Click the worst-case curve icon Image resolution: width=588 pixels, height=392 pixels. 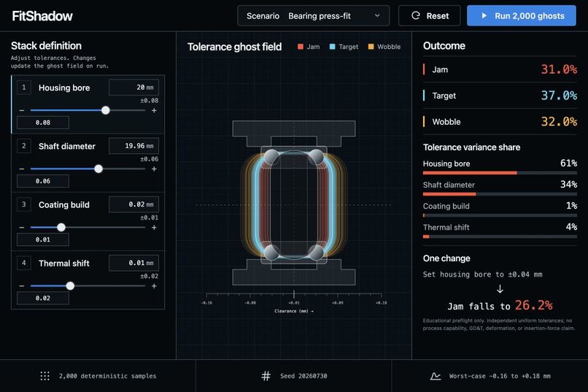point(436,376)
